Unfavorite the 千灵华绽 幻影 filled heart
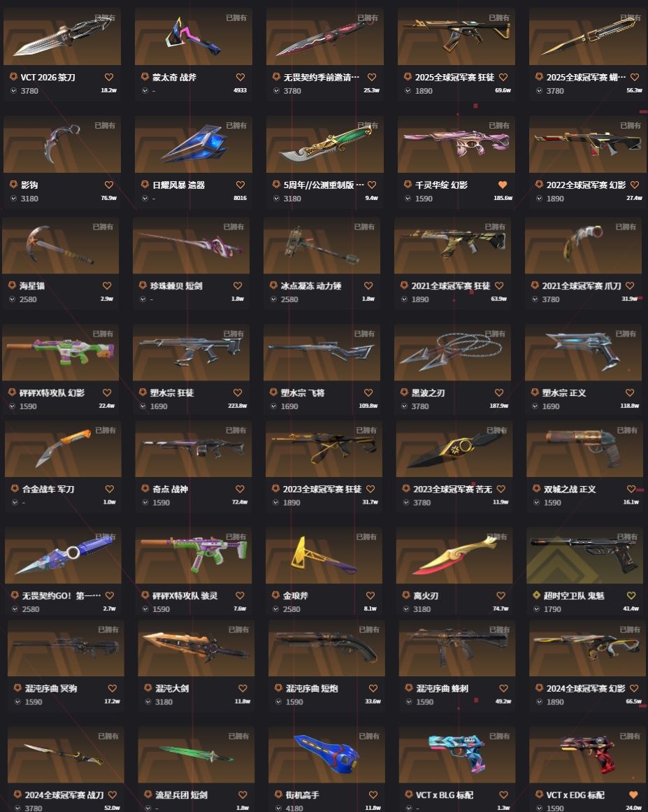 pos(502,185)
